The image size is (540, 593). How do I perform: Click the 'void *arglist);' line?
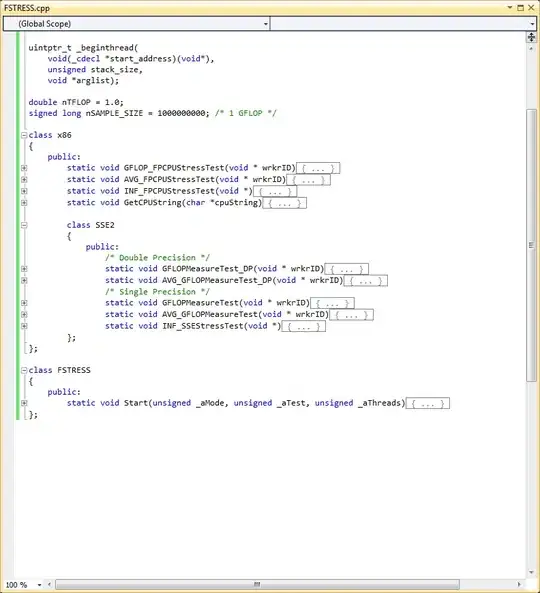coord(83,81)
